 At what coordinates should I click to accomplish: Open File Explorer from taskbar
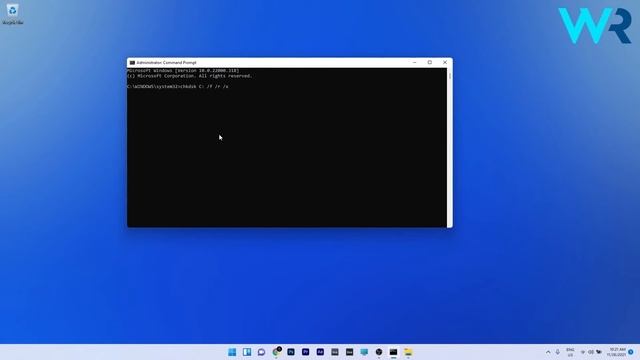click(408, 352)
